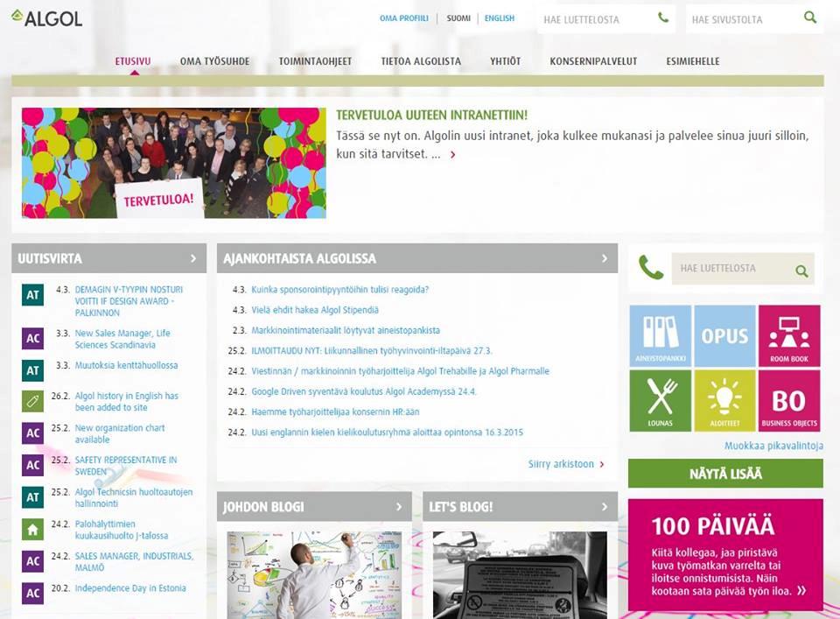The width and height of the screenshot is (840, 619).
Task: Open 'ILMOITTAUDU NYT: Liikunnallinen työhyvinvointi-iltapäivä'
Action: (371, 350)
